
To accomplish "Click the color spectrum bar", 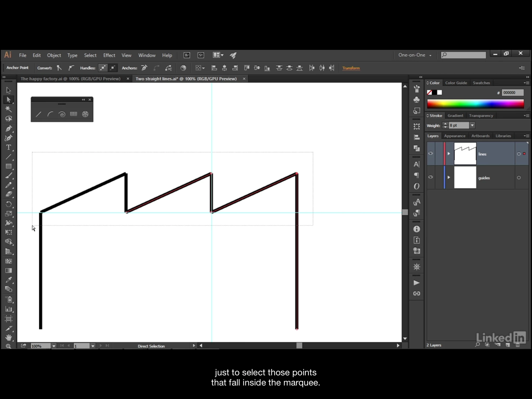I will pos(475,104).
